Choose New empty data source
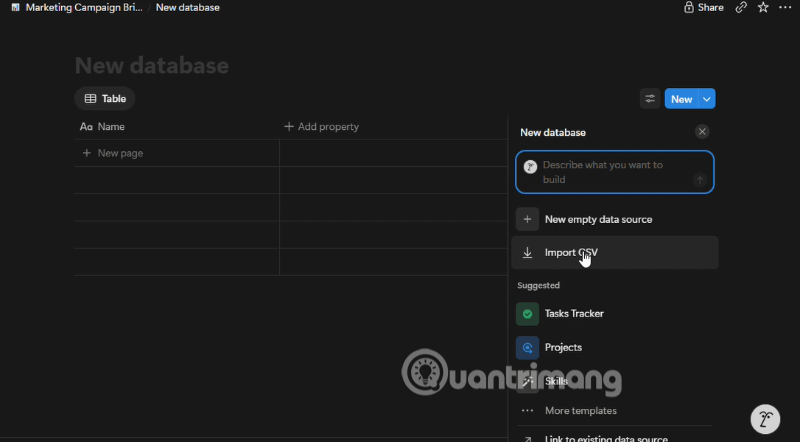Screen dimensions: 800x442 [x=614, y=219]
